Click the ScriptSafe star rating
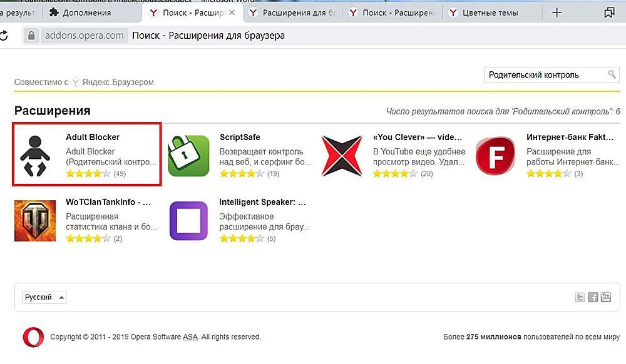626x364 pixels. click(x=242, y=173)
